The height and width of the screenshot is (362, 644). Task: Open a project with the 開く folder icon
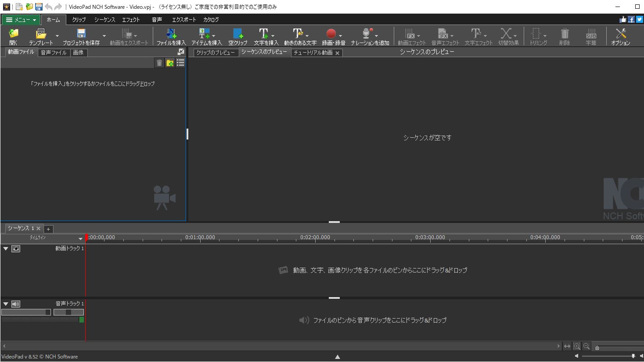click(x=14, y=33)
